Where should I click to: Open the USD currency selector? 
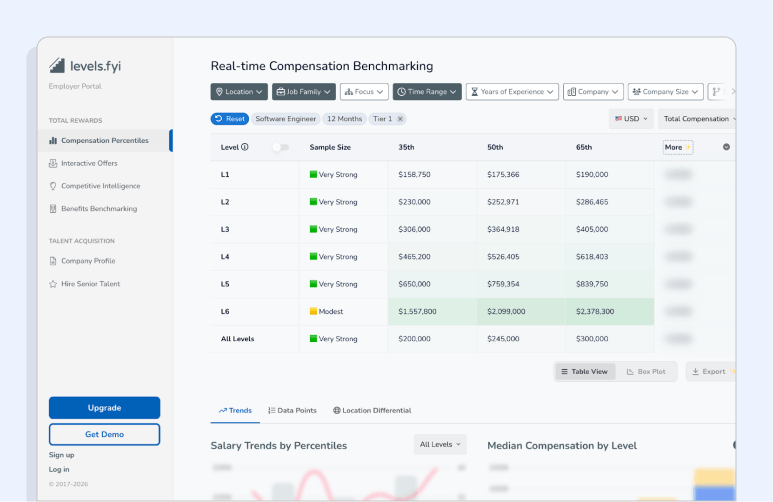(630, 119)
